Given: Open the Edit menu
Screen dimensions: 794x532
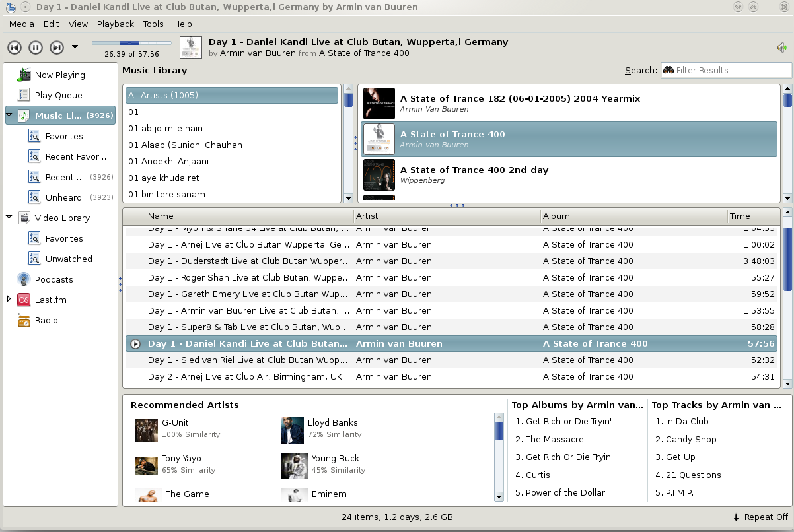Looking at the screenshot, I should pyautogui.click(x=51, y=24).
